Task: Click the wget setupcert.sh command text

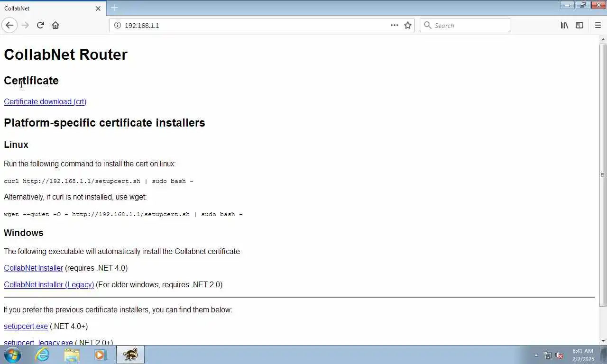Action: pos(123,214)
